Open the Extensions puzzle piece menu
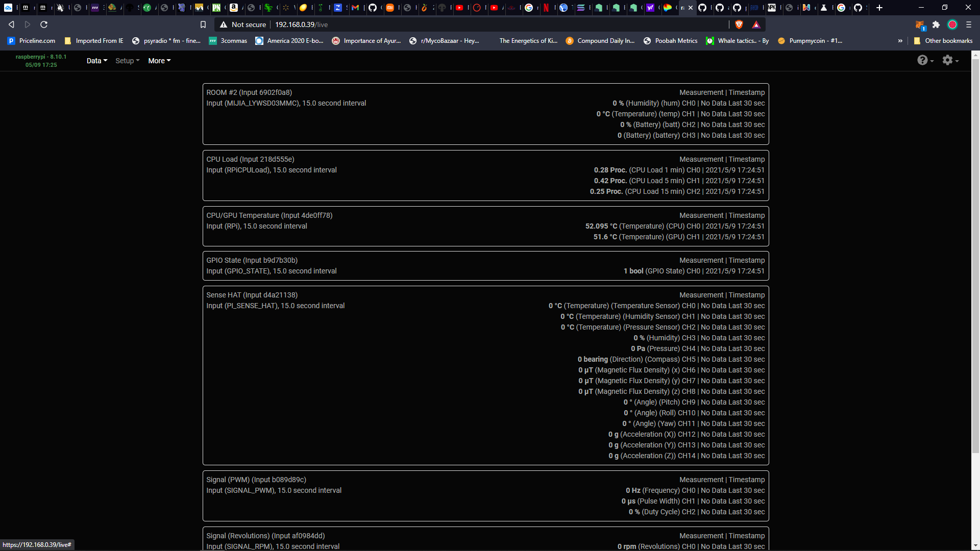This screenshot has width=980, height=551. [x=936, y=24]
